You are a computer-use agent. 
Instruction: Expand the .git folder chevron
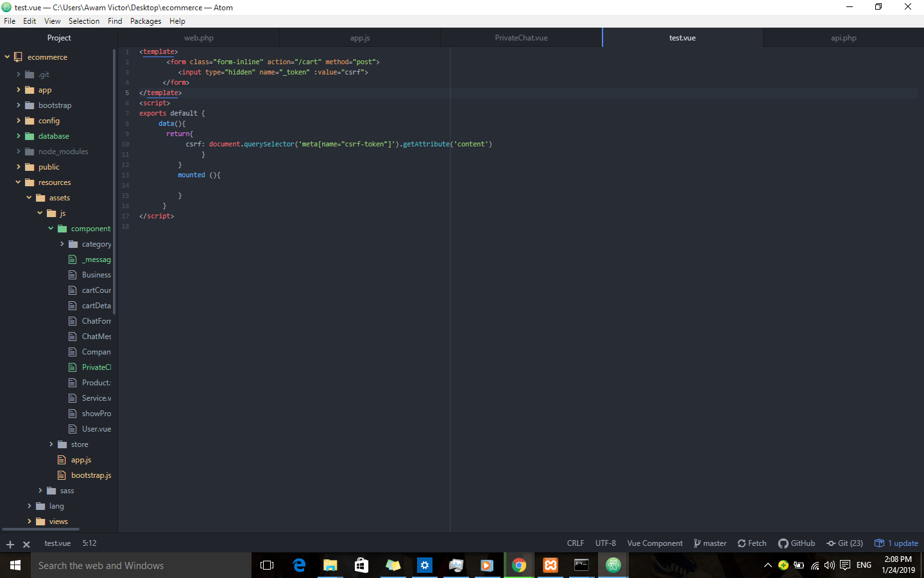18,74
